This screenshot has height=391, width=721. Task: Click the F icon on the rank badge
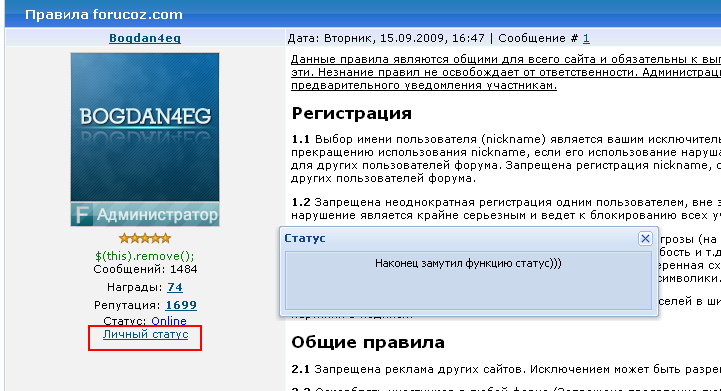[82, 214]
